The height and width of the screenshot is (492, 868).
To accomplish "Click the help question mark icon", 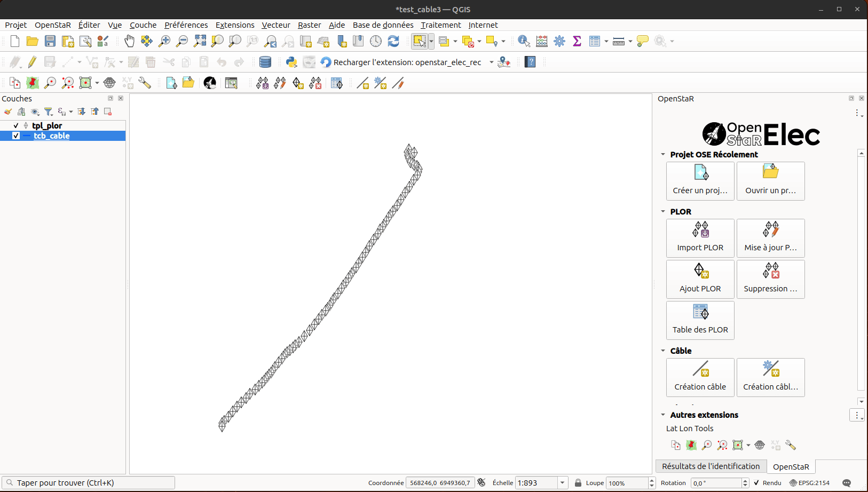I will (x=530, y=62).
